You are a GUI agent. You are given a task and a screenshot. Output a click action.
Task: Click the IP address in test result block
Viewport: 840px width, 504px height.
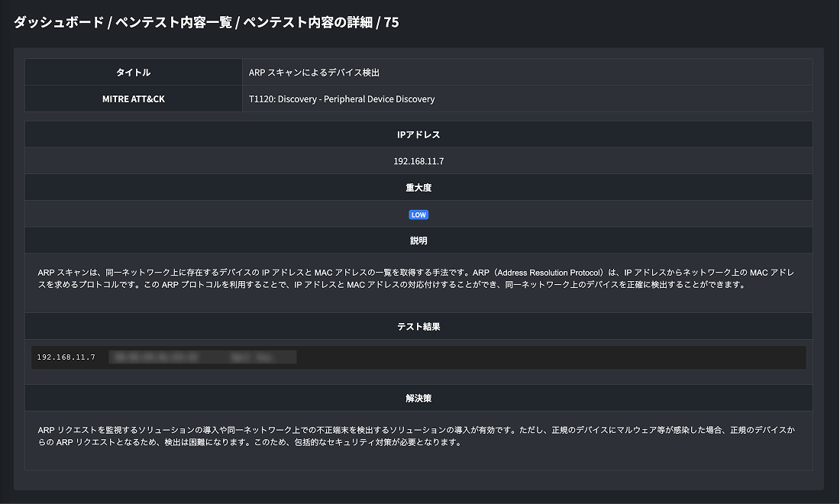coord(66,357)
